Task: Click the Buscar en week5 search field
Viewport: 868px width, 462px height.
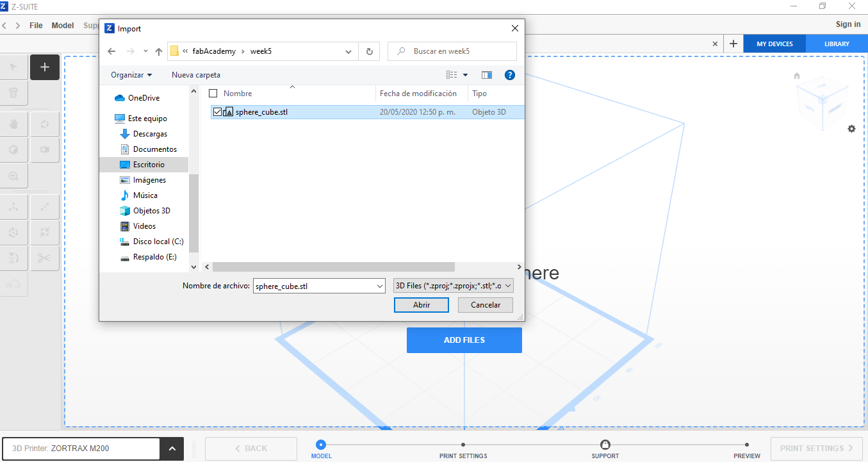Action: [x=452, y=51]
